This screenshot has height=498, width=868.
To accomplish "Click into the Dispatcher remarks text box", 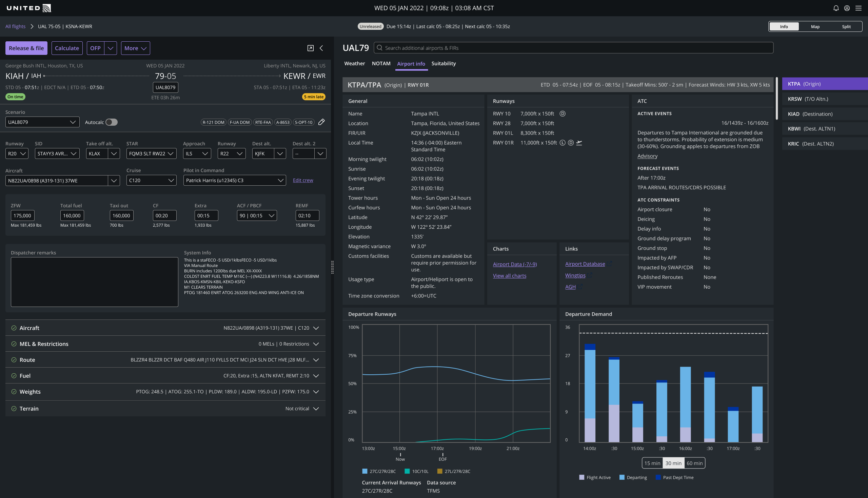I will [95, 282].
